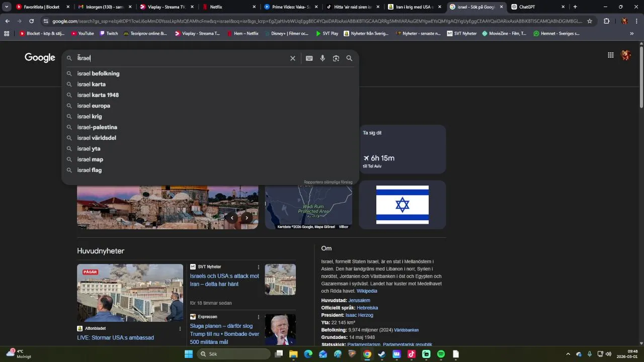Open the Chrome extensions puzzle icon
644x362 pixels.
coord(606,21)
